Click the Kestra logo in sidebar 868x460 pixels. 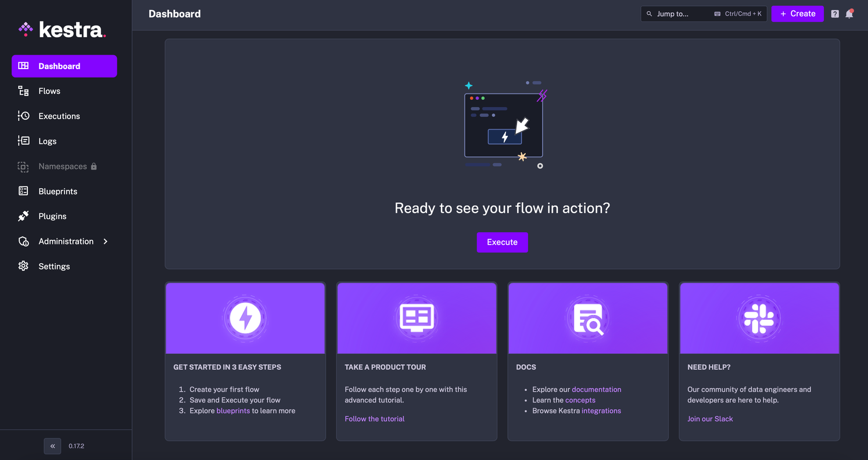(62, 30)
